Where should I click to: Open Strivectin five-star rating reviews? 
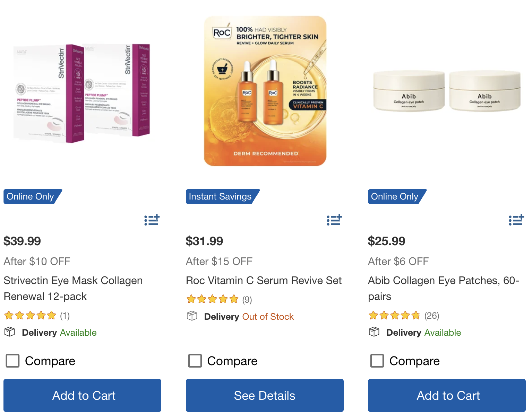pos(30,316)
